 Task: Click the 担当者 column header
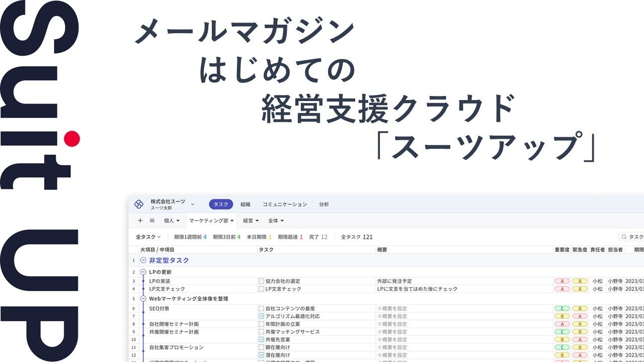615,250
